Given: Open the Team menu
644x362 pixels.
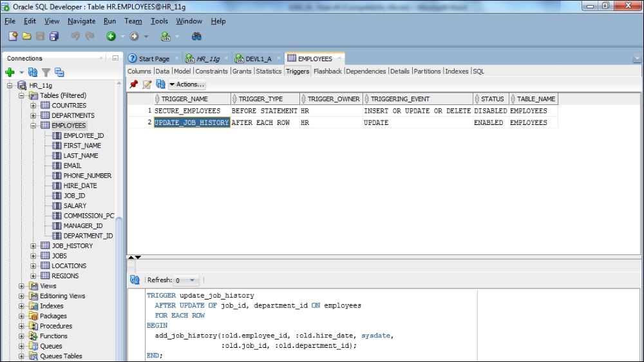Looking at the screenshot, I should 133,21.
